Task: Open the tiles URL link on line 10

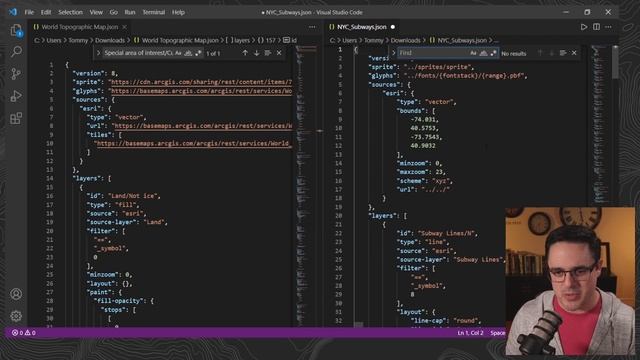Action: 194,143
